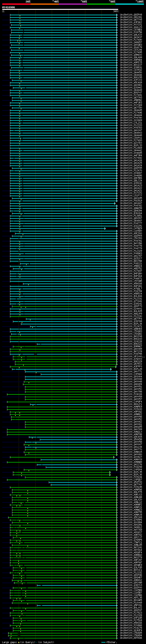The height and width of the screenshot is (644, 146).
Task: Click the white query ruler bar
Action: [x=60, y=9]
